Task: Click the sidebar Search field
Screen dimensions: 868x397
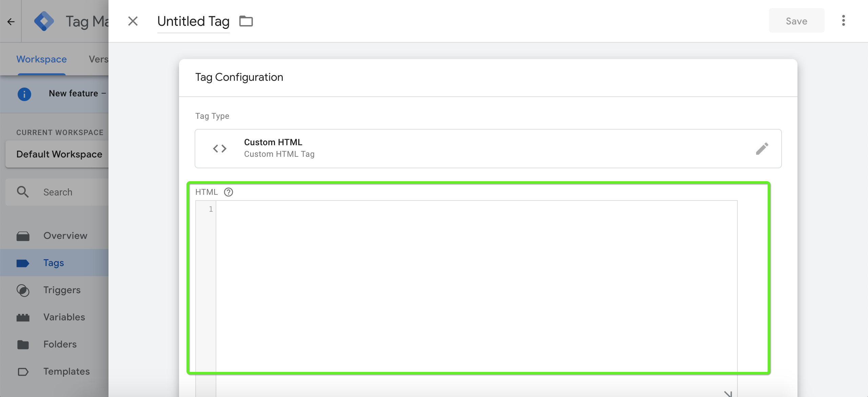Action: point(68,192)
